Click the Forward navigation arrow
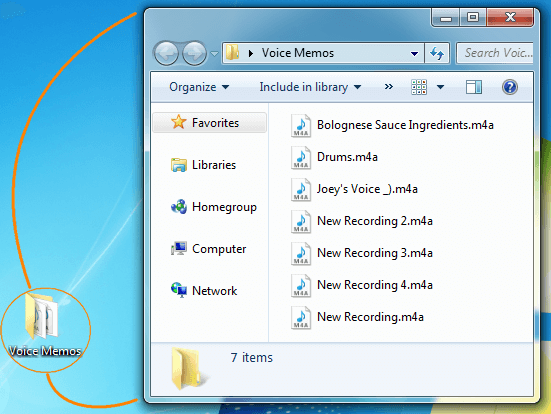551x414 pixels. (x=194, y=53)
